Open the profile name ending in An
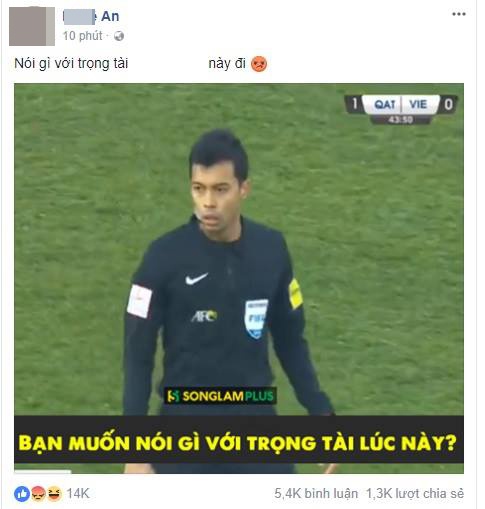 [91, 16]
